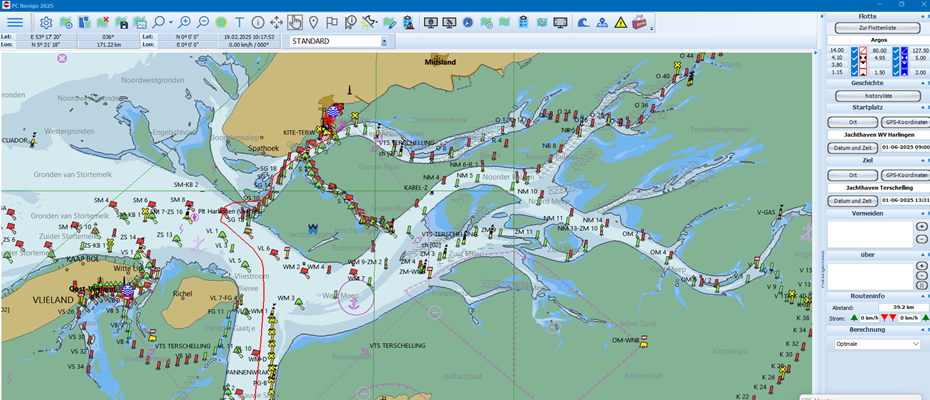Click the full-screen monitor icon
This screenshot has height=400, width=930.
pos(560,23)
